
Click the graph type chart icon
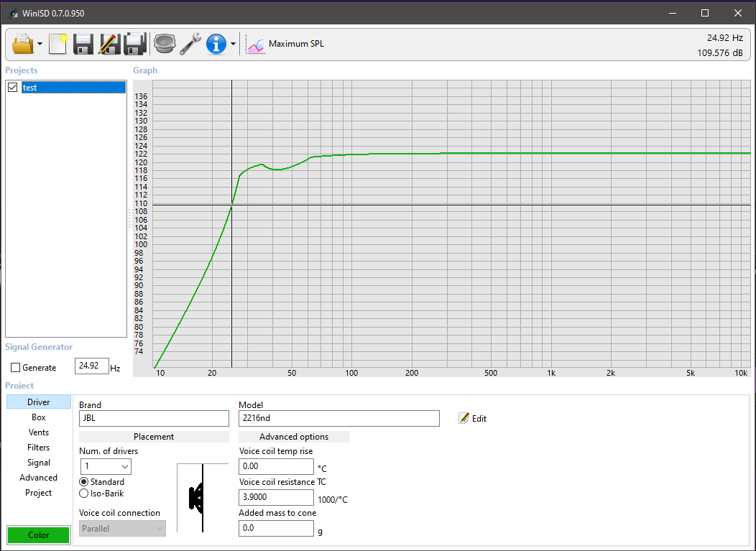coord(255,45)
